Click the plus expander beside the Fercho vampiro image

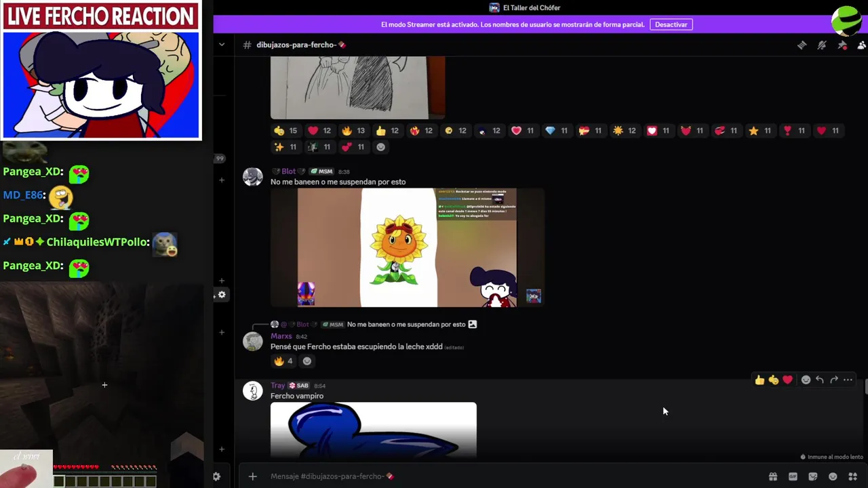(x=222, y=449)
